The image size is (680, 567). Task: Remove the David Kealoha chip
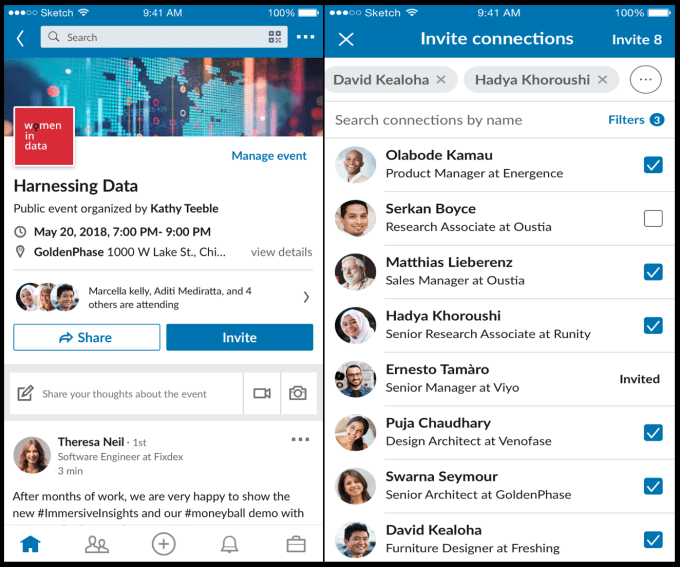pyautogui.click(x=441, y=79)
